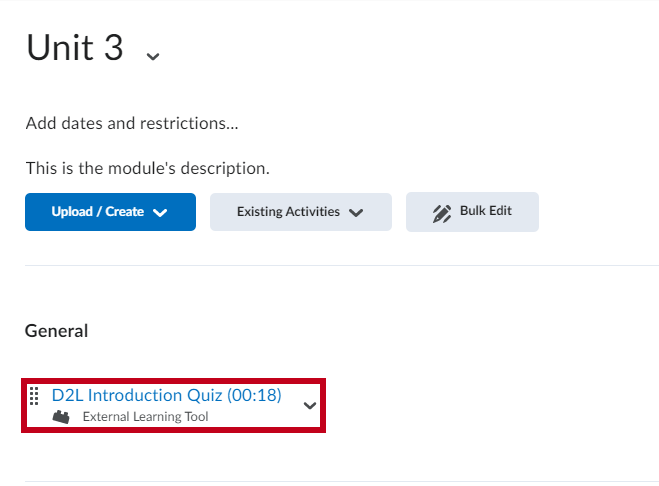Click the External Learning Tool label

coord(145,417)
